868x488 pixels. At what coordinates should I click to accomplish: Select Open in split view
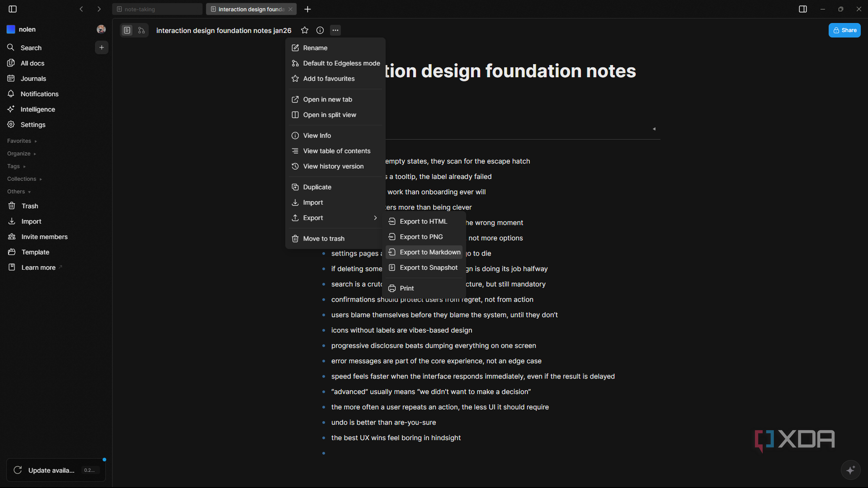point(335,115)
